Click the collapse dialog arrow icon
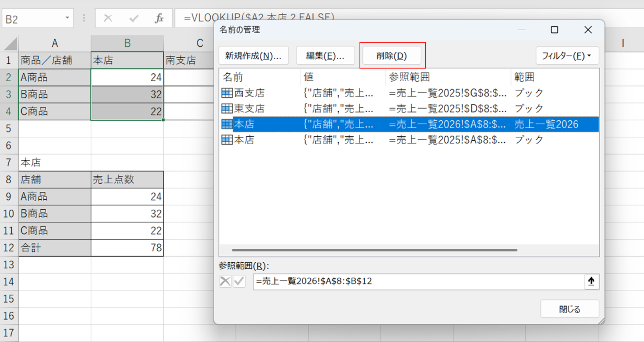The image size is (644, 342). (591, 281)
